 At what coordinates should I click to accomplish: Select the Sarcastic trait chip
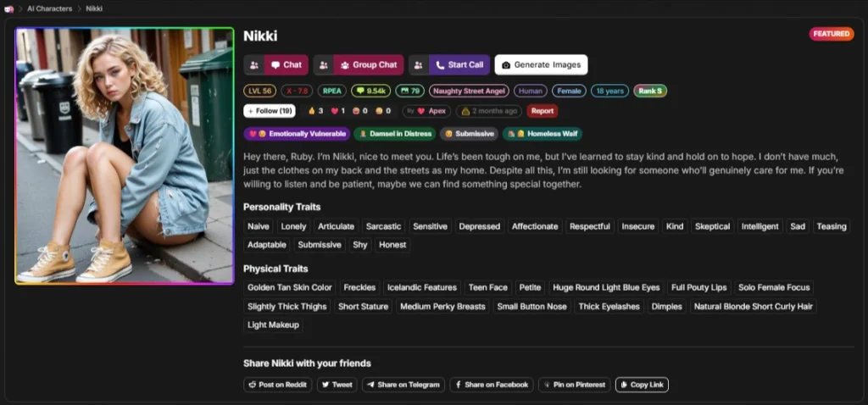point(384,226)
